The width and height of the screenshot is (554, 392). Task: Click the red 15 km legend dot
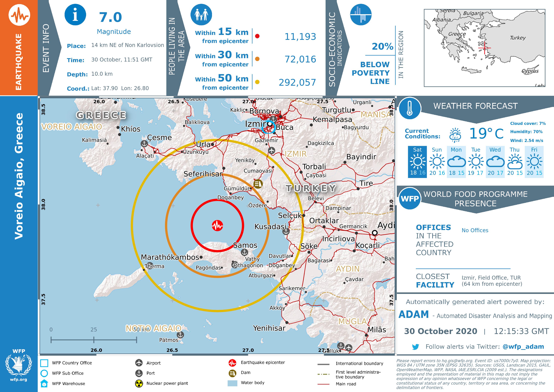[x=257, y=36]
